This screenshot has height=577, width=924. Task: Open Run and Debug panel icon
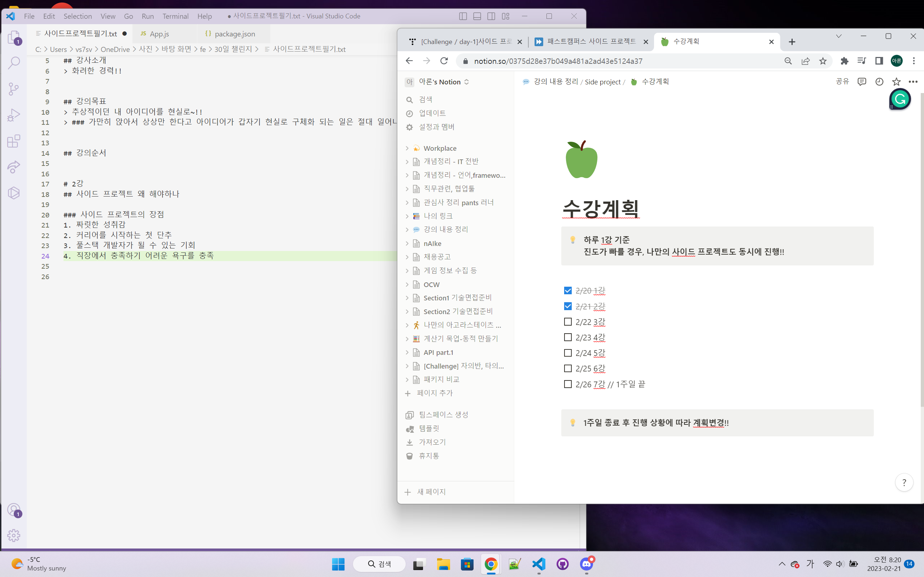click(x=14, y=115)
